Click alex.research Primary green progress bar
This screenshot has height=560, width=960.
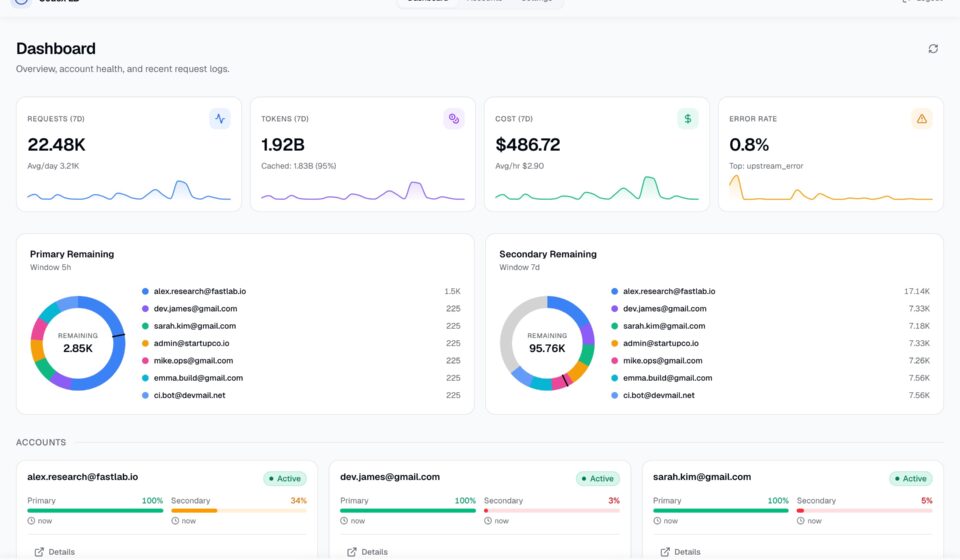[x=95, y=510]
